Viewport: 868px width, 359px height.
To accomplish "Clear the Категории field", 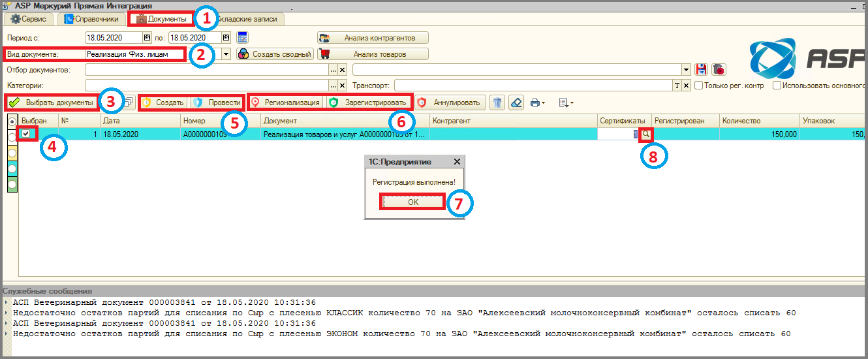I will [342, 86].
